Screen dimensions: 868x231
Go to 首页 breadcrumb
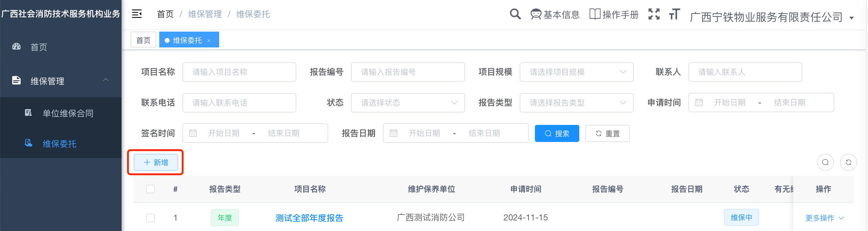coord(165,14)
